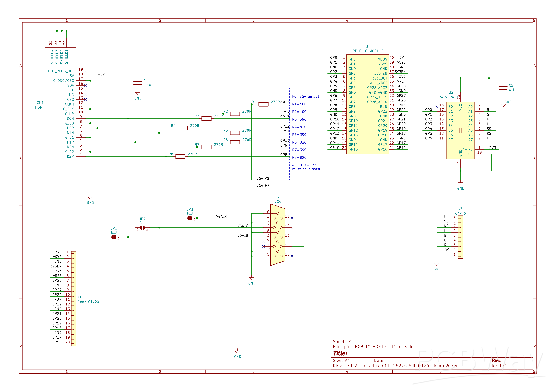Select the C1 capacitor symbol

138,83
